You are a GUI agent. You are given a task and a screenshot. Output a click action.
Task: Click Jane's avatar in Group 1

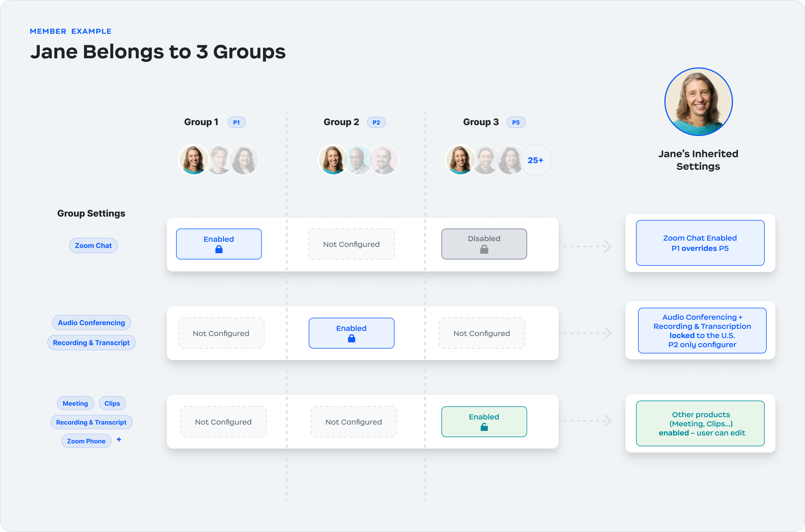(x=193, y=160)
